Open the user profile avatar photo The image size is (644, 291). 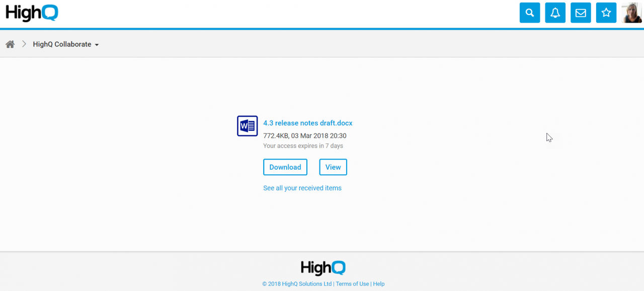pyautogui.click(x=631, y=13)
